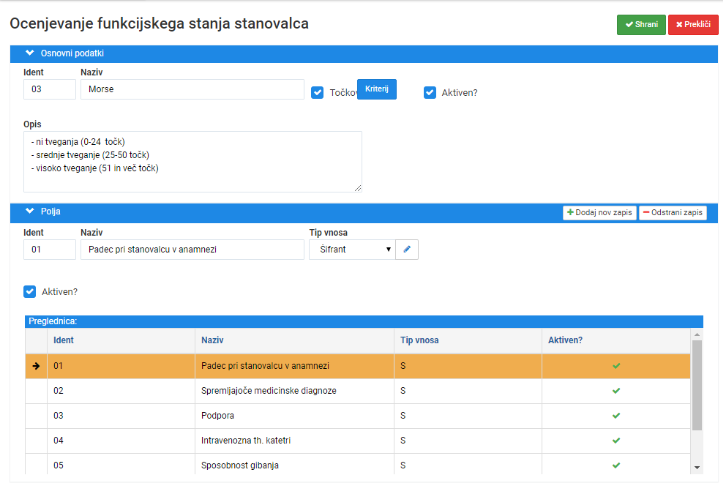This screenshot has height=483, width=723.
Task: Remove record with Odstrani zapis
Action: click(x=673, y=212)
